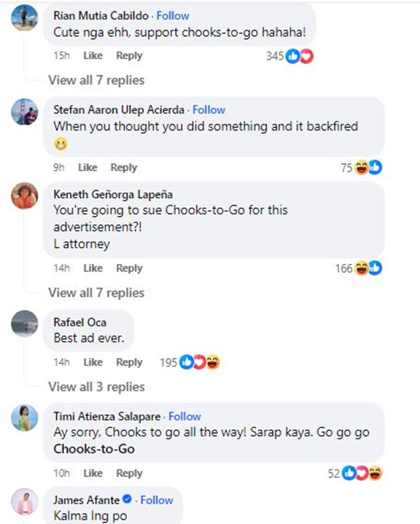Open the Chooks-to-Go tagged page link
This screenshot has width=420, height=524.
pos(94,449)
